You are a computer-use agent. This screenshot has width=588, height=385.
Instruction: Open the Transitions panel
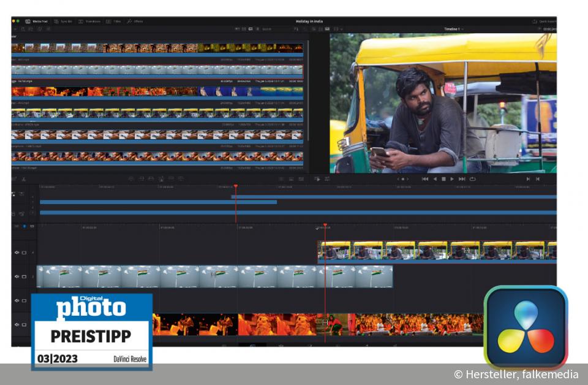89,21
